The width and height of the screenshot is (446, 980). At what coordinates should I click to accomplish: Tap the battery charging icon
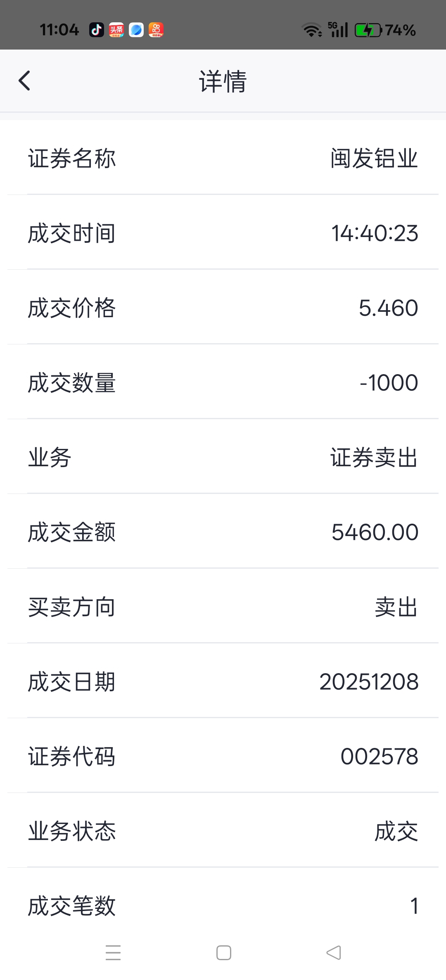click(x=368, y=30)
